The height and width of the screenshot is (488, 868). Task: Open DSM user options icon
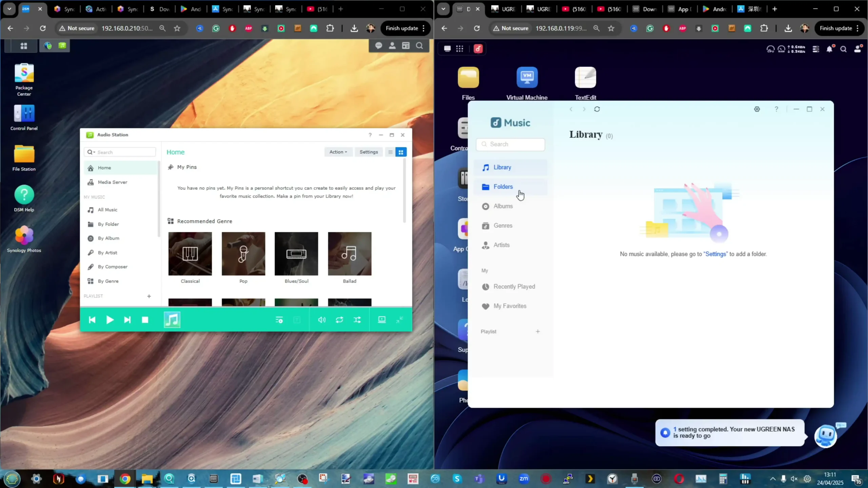[392, 46]
